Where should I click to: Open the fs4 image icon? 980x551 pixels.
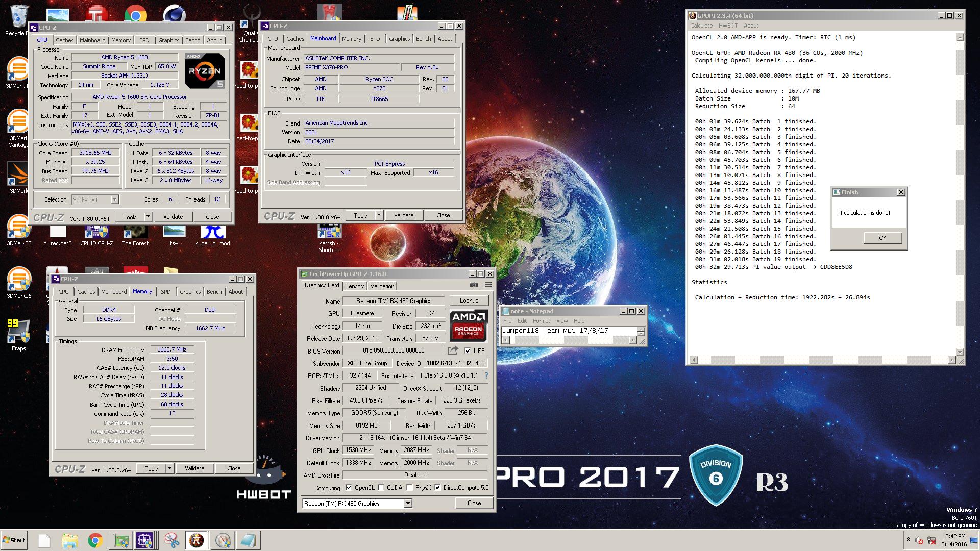click(x=174, y=236)
